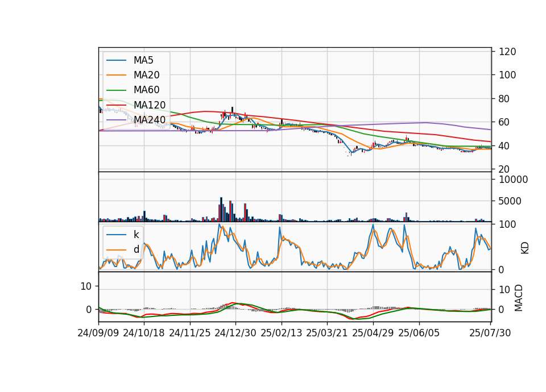546x392 pixels.
Task: Click the MA120 legend label
Action: [150, 105]
